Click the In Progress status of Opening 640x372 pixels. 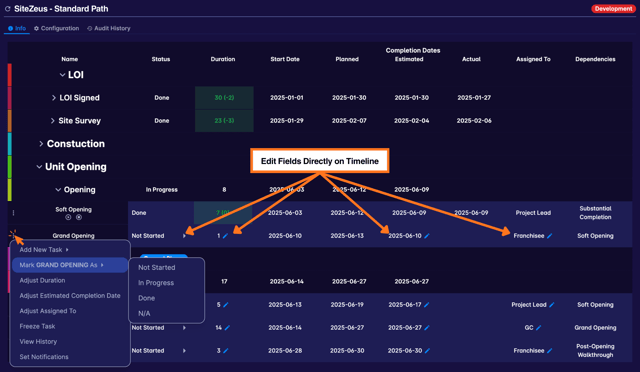click(x=162, y=189)
